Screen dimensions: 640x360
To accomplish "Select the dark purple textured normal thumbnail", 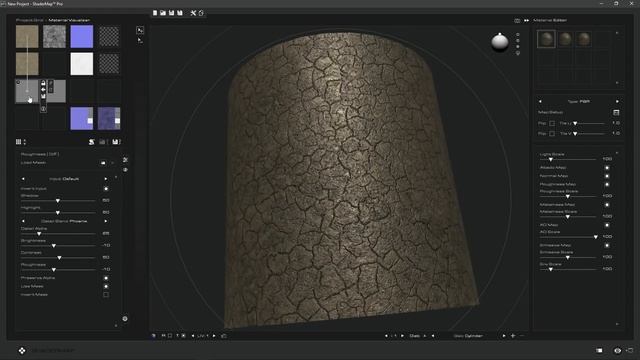I will [109, 118].
